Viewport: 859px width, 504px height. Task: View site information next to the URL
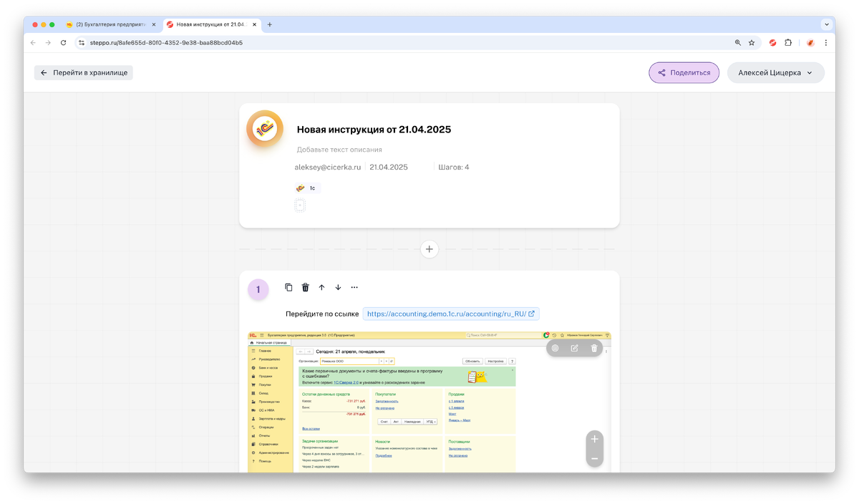81,43
